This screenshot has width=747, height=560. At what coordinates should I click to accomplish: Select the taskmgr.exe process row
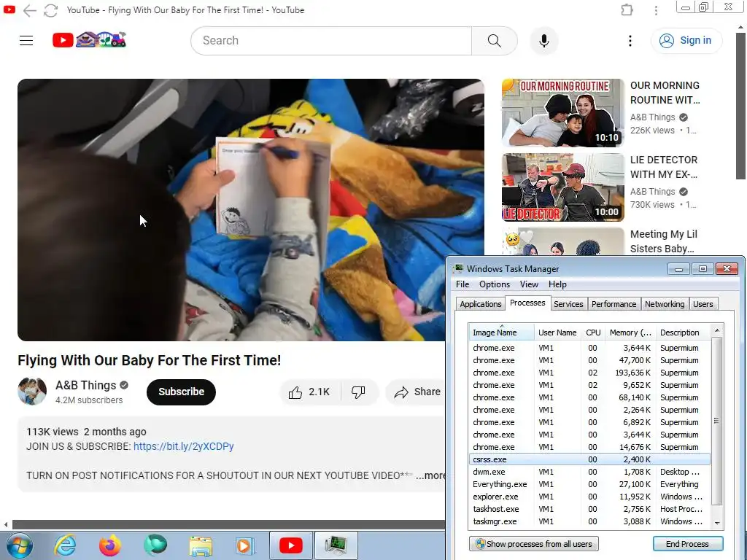point(589,521)
